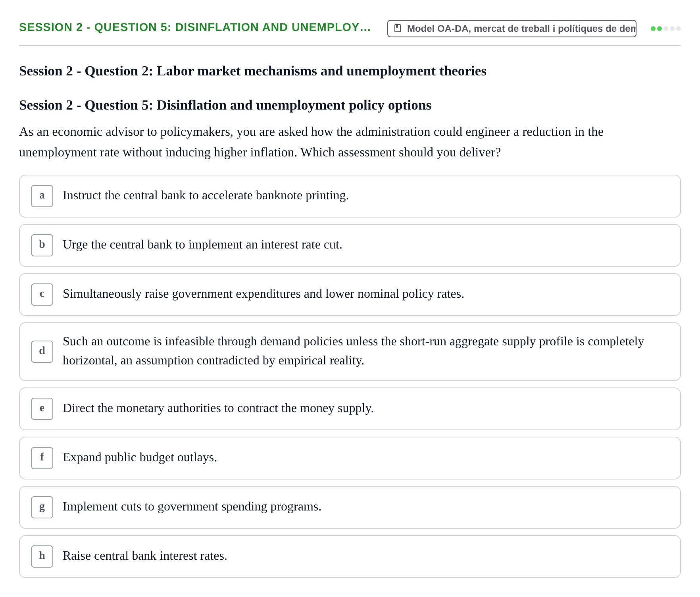This screenshot has height=597, width=700.
Task: Select answer option d
Action: (x=350, y=352)
